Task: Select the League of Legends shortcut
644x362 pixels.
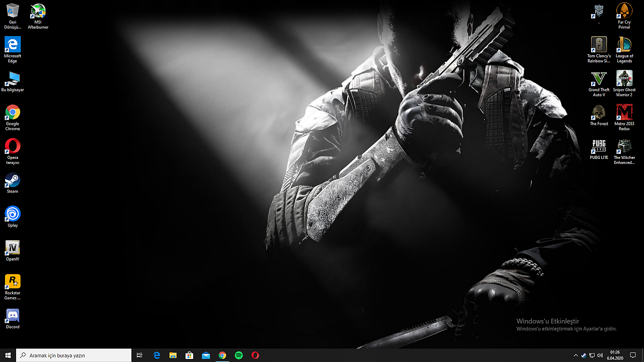Action: [624, 50]
